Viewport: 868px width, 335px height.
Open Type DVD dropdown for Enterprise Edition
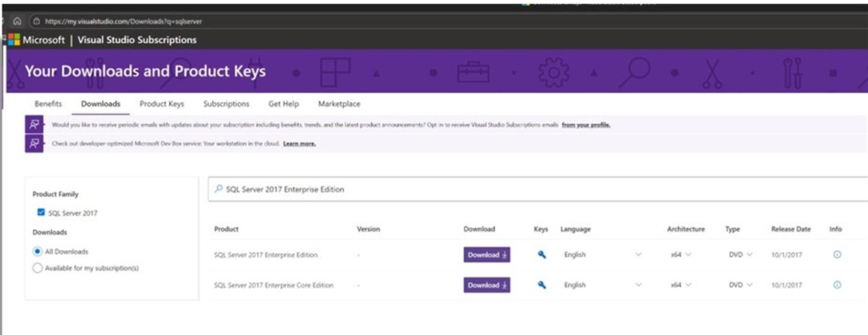(740, 255)
